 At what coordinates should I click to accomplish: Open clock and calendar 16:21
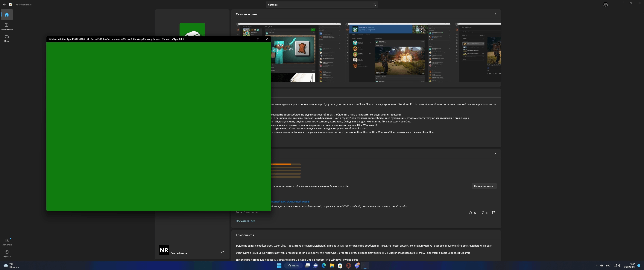[630, 265]
